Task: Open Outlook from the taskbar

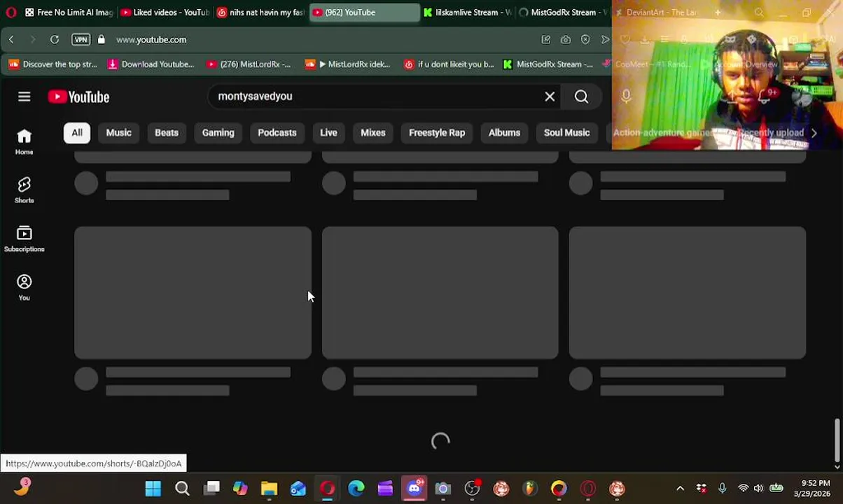Action: (x=298, y=489)
